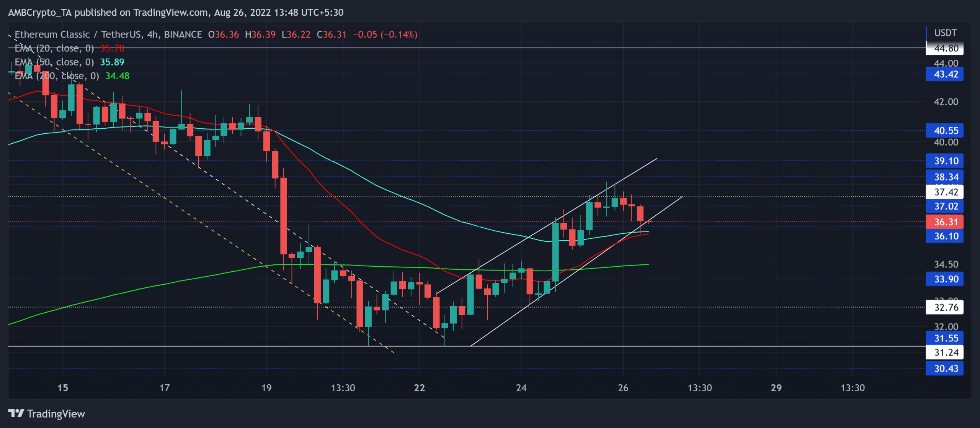Click the EMA 50 value 35.89
This screenshot has width=980, height=428.
coord(112,62)
